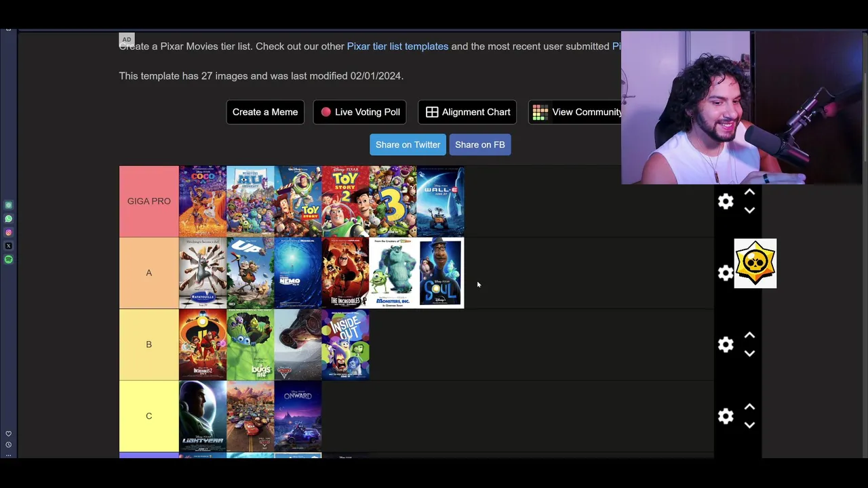Move the GIGA PRO row down

749,210
